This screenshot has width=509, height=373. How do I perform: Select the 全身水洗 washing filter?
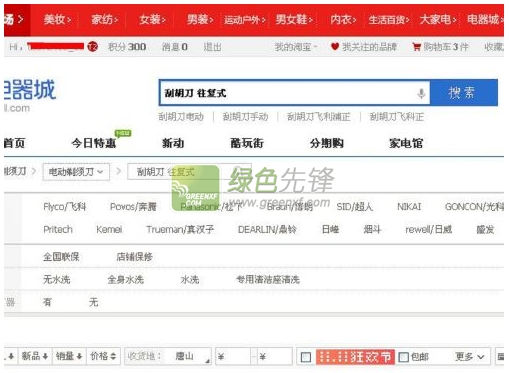(126, 280)
